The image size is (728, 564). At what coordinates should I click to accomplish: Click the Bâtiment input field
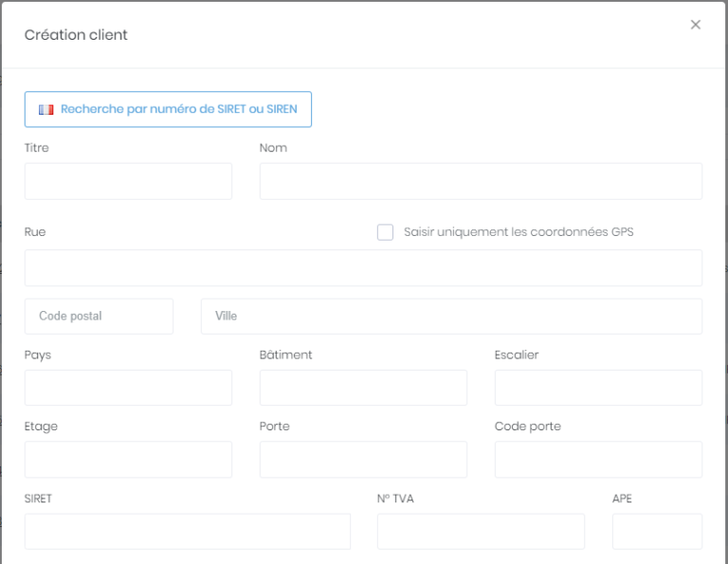pyautogui.click(x=363, y=388)
